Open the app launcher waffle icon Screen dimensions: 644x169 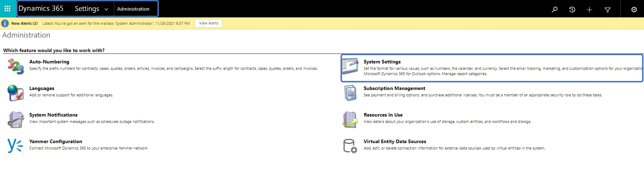7,9
